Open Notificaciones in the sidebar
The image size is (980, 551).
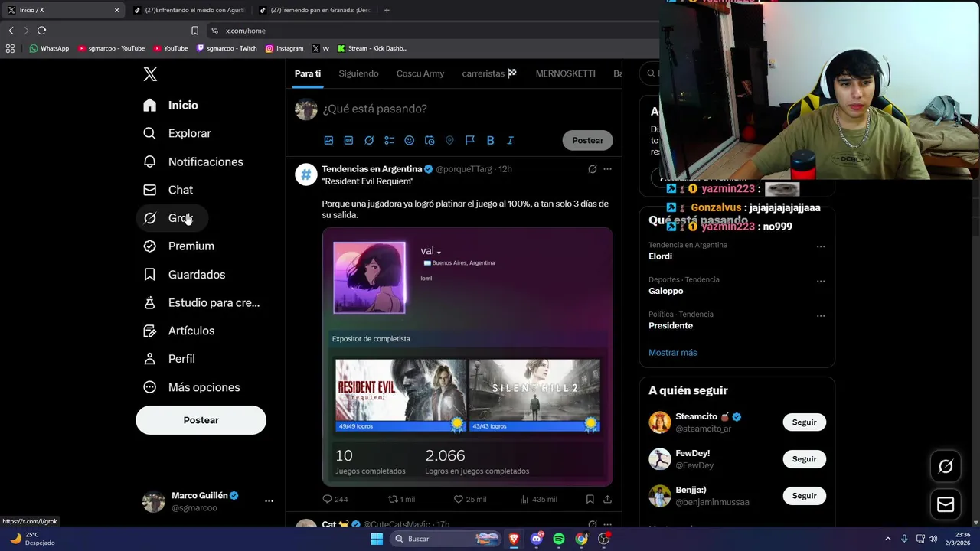click(193, 161)
